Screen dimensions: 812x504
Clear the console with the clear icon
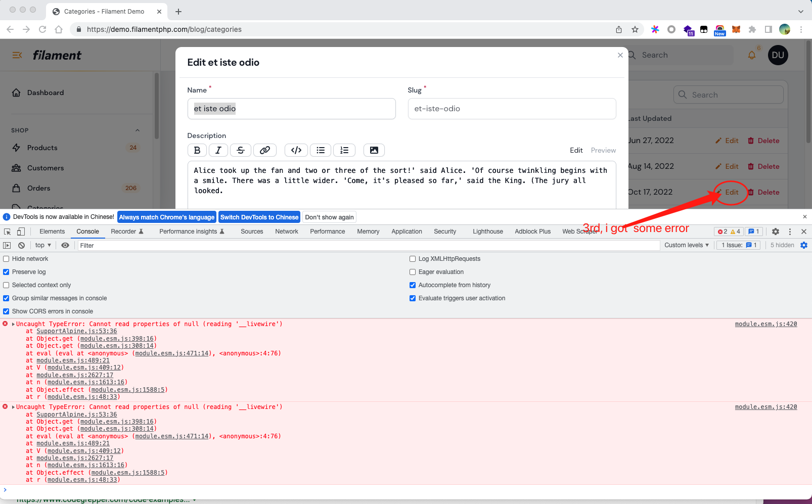[x=21, y=245]
